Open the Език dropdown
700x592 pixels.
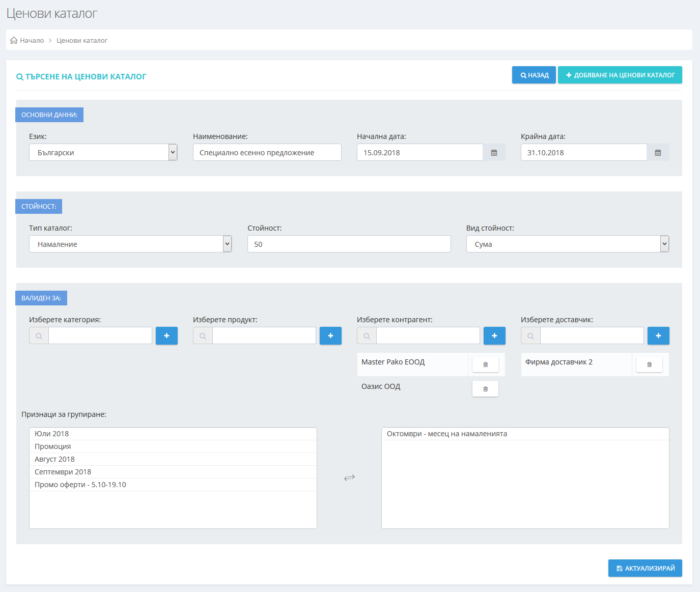click(103, 153)
